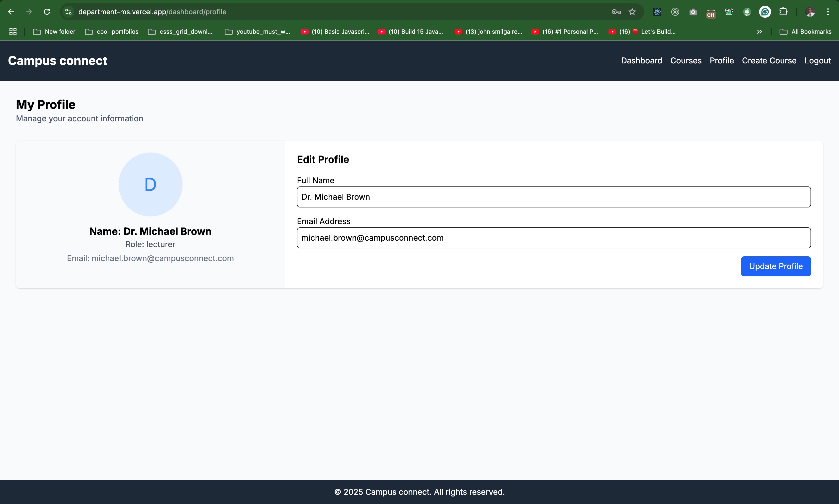The width and height of the screenshot is (839, 504).
Task: Click the back navigation arrow
Action: (x=11, y=12)
